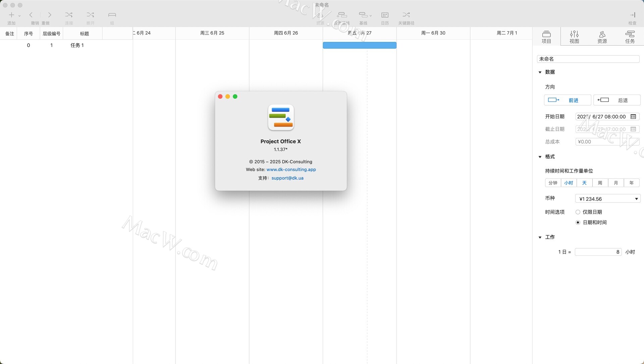Click the Add (添加) plus icon
Screen dimensions: 644x364
click(x=11, y=15)
